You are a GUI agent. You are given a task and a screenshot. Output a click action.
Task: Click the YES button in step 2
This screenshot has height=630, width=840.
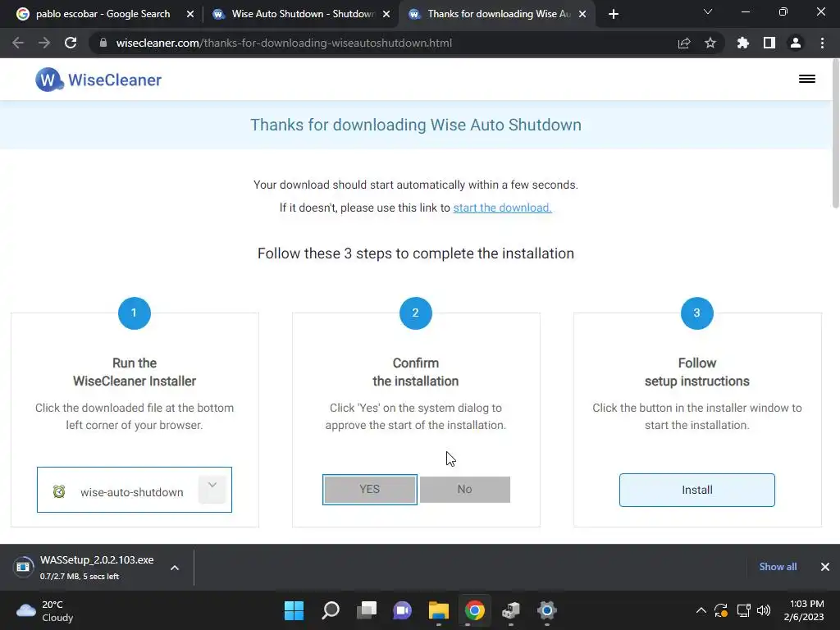click(x=370, y=489)
